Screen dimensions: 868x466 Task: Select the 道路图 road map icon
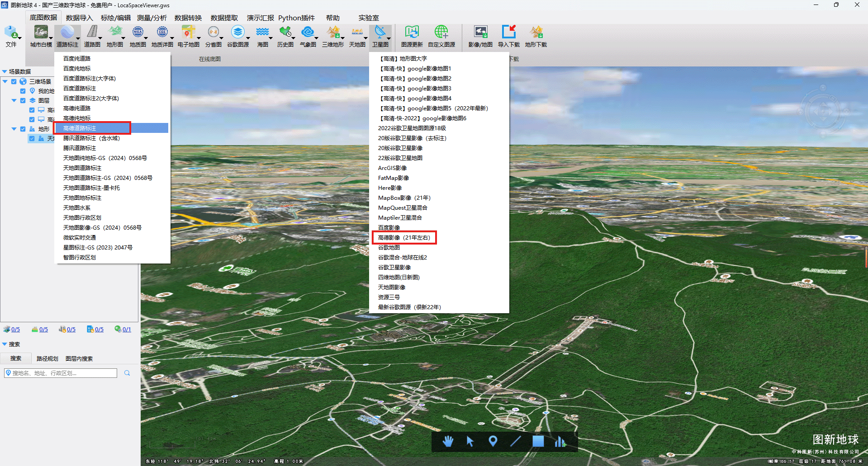(92, 32)
